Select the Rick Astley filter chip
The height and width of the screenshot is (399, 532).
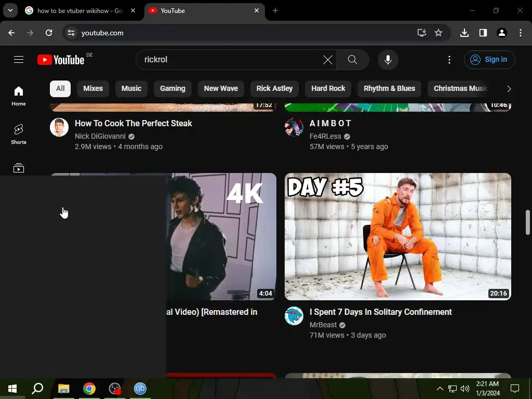[274, 88]
